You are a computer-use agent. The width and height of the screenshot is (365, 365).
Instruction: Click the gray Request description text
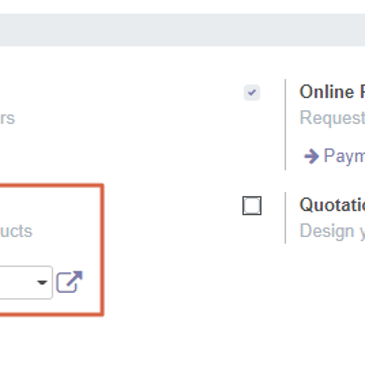click(332, 118)
